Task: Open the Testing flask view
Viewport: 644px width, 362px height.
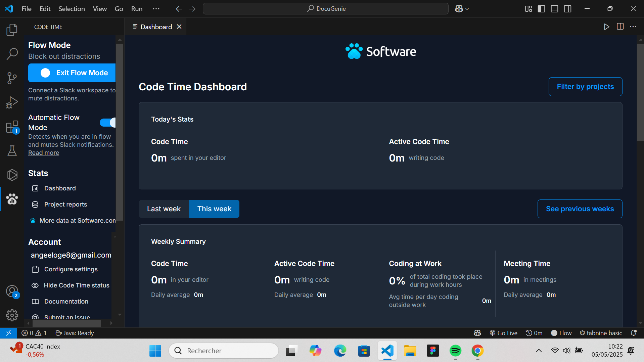Action: (12, 151)
